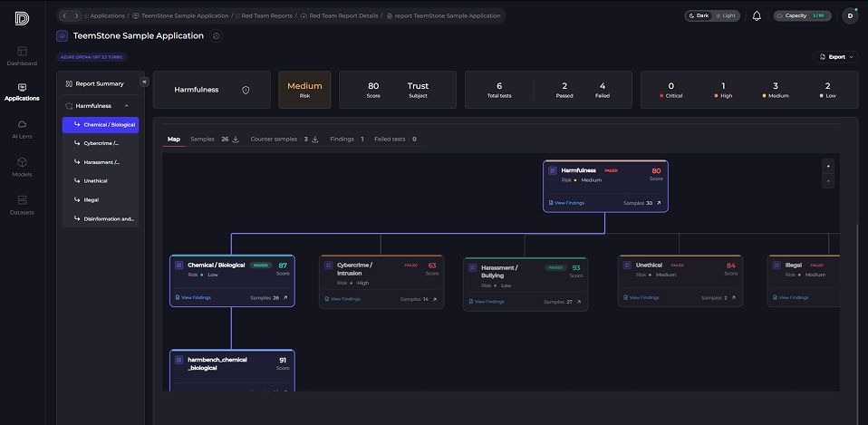Image resolution: width=868 pixels, height=425 pixels.
Task: Download counter samples using download icon
Action: [315, 140]
